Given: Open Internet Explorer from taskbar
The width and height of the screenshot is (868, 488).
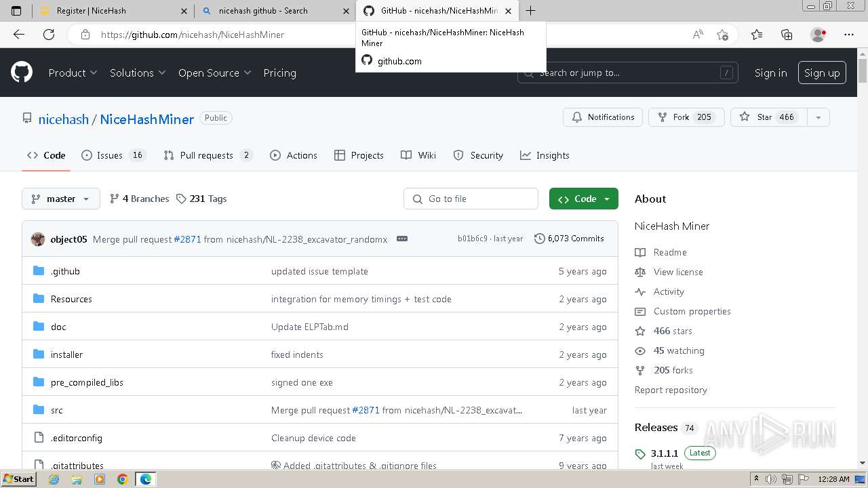Looking at the screenshot, I should pos(54,479).
